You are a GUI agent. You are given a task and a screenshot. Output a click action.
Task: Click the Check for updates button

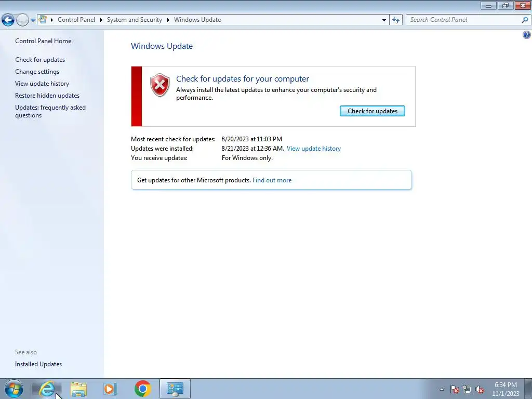click(x=372, y=111)
